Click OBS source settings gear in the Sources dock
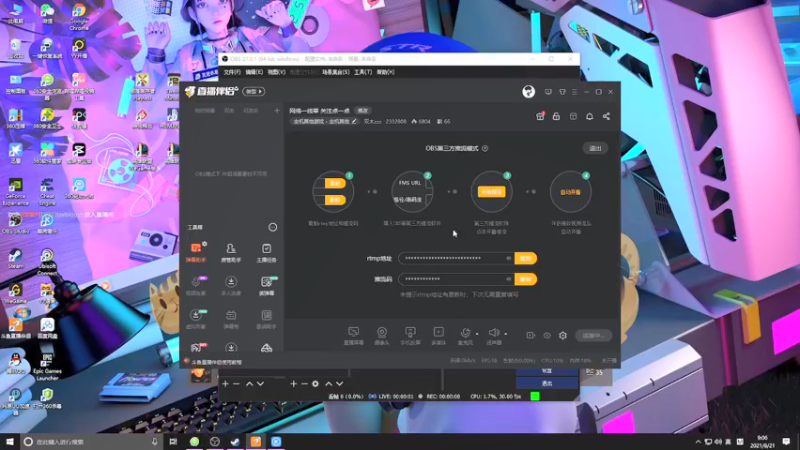800x450 pixels. pos(315,384)
